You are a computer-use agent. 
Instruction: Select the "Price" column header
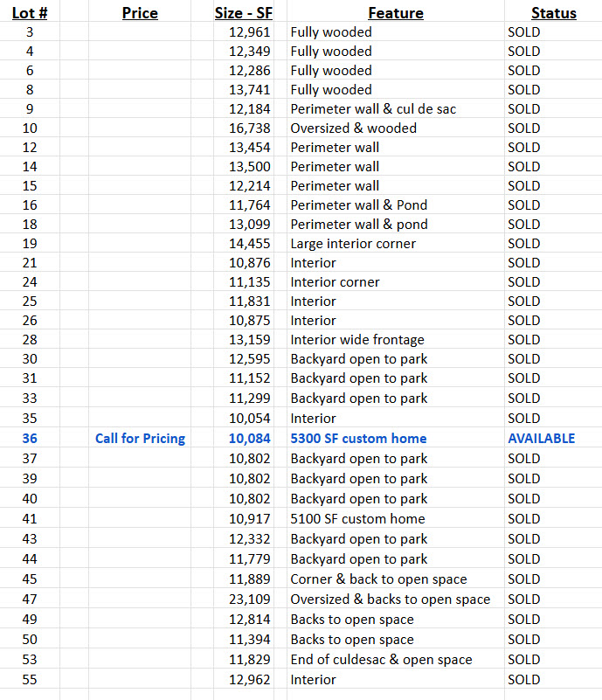140,13
